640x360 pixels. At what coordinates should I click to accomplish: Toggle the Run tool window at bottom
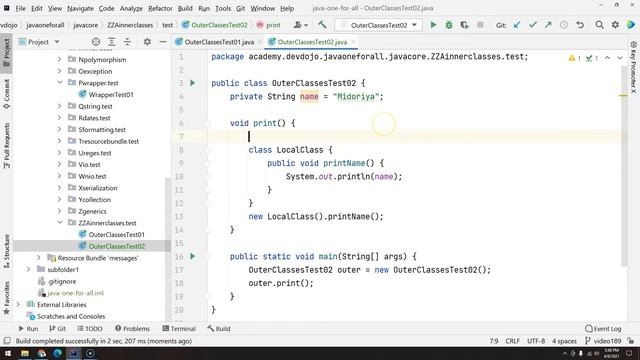coord(28,329)
